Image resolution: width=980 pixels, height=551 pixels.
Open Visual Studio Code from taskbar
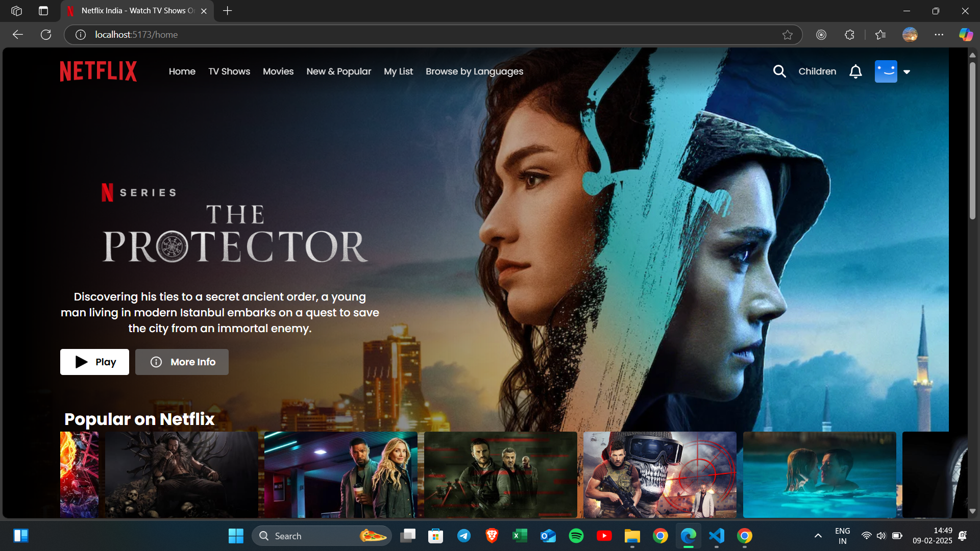pyautogui.click(x=717, y=536)
